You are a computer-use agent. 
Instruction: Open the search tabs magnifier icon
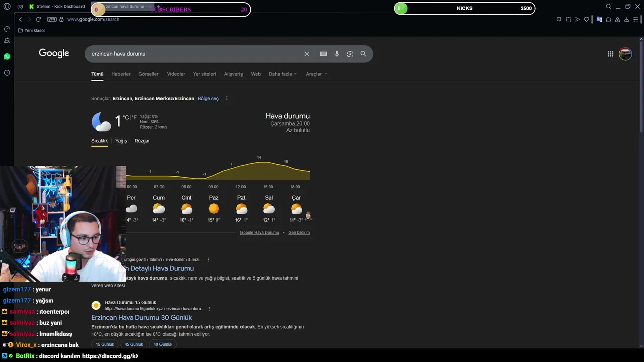point(608,7)
